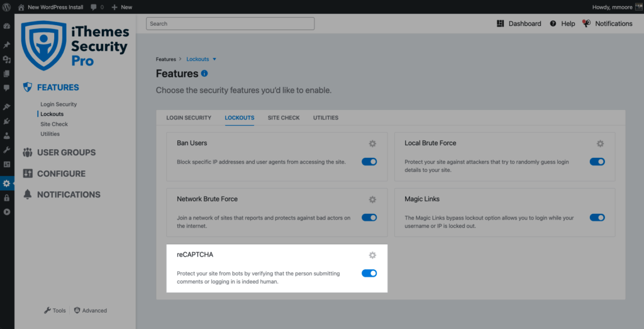644x329 pixels.
Task: Switch to the Login Security tab
Action: [x=189, y=118]
